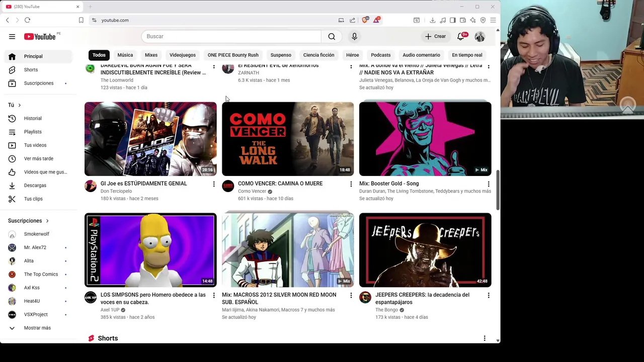
Task: Open options for MACROSS mix
Action: click(351, 295)
